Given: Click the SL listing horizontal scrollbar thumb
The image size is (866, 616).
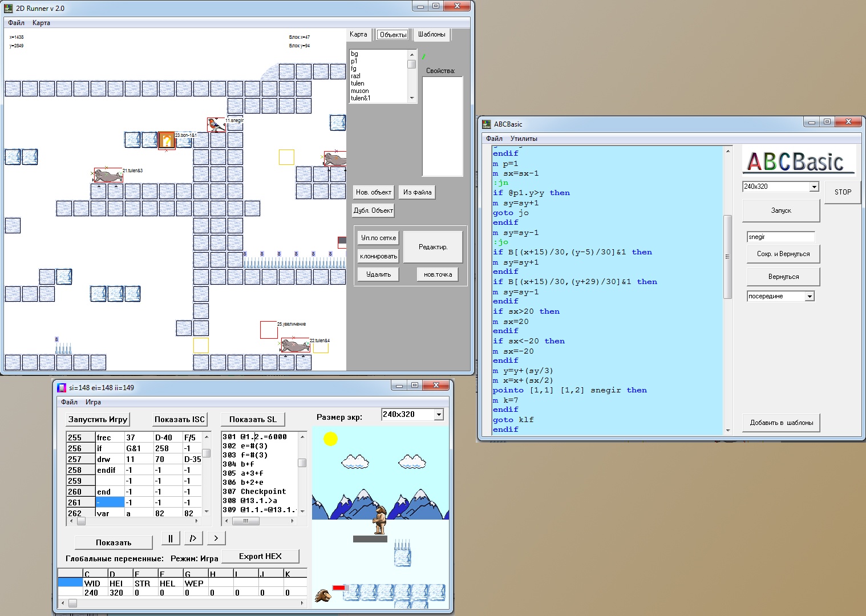Looking at the screenshot, I should tap(246, 521).
